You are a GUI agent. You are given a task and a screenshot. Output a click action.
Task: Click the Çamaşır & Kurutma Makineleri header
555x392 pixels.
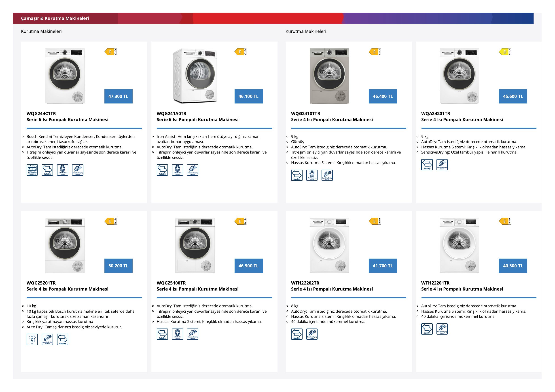point(55,18)
